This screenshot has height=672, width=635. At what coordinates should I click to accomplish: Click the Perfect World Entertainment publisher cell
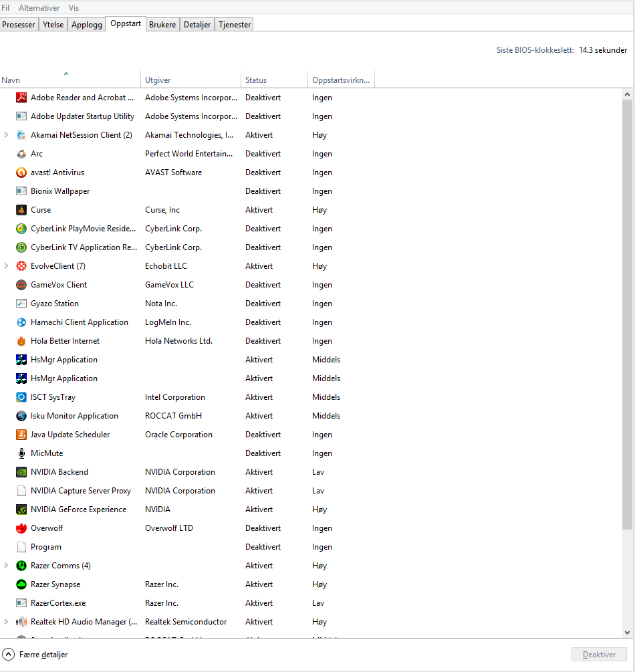pos(188,153)
